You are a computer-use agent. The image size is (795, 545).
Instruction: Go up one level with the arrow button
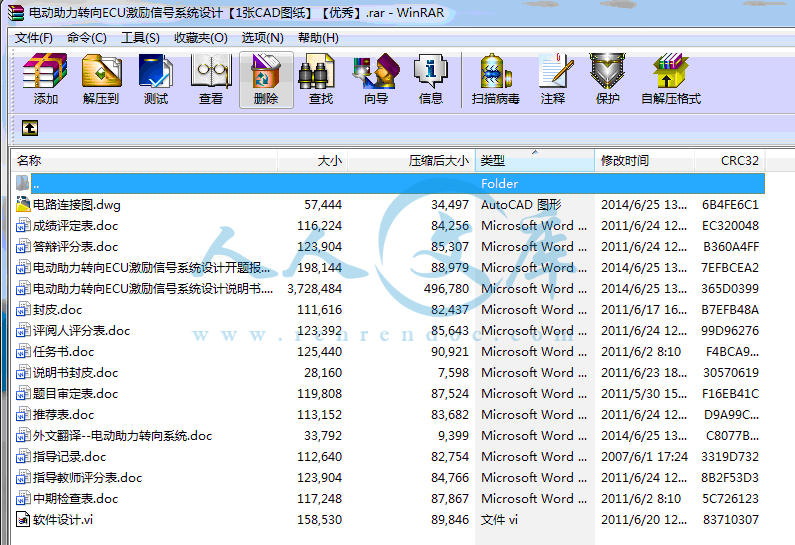point(30,128)
